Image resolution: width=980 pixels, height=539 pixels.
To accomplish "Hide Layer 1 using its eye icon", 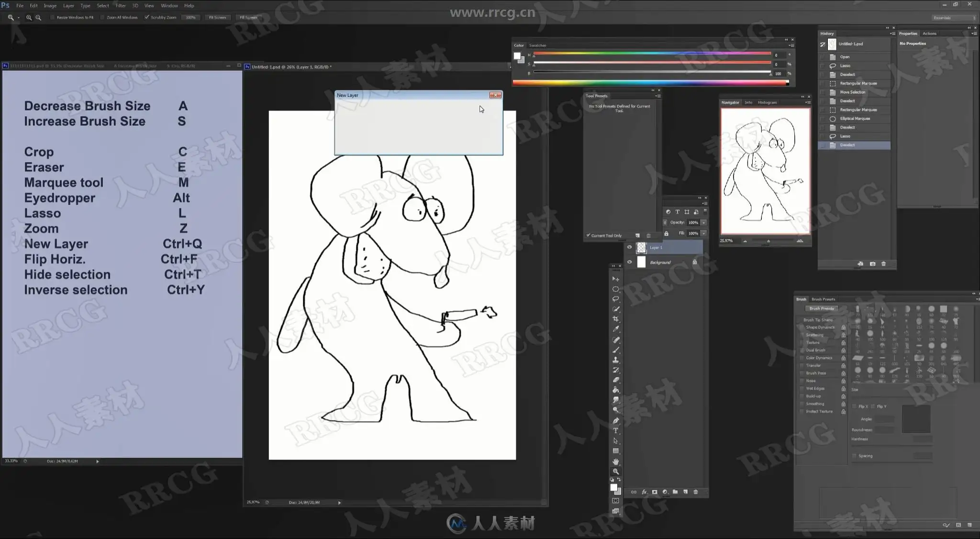I will coord(629,247).
